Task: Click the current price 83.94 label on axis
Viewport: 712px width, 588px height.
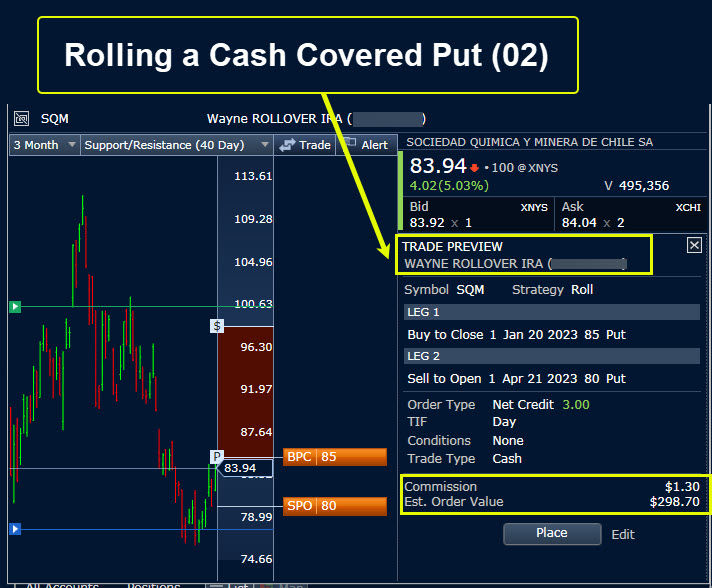Action: click(x=240, y=468)
